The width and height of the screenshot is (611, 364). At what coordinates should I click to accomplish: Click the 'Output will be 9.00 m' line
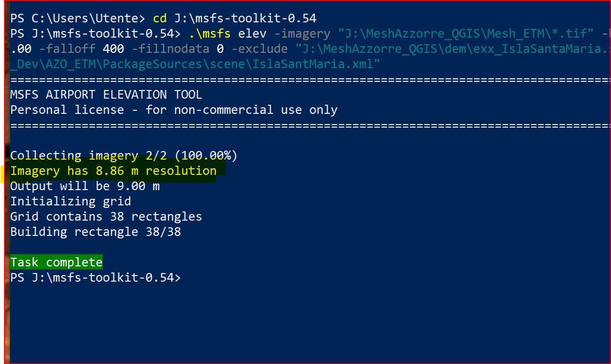tap(85, 186)
